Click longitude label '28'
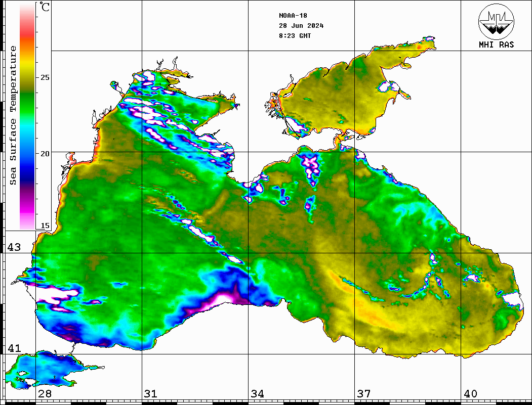 click(x=45, y=394)
